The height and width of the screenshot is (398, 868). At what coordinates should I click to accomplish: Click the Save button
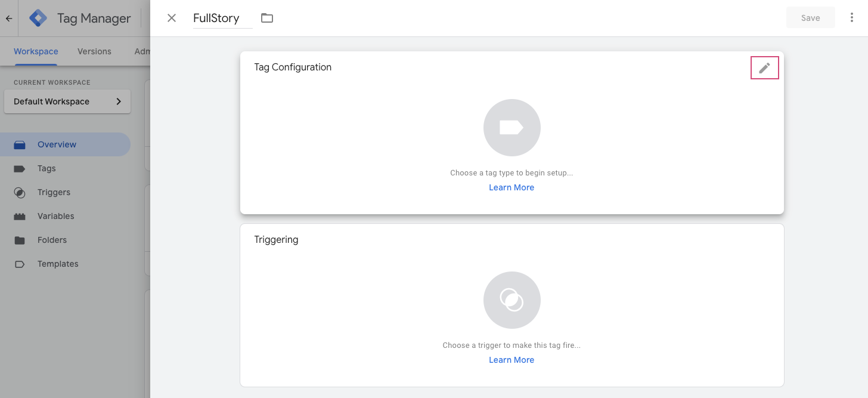pyautogui.click(x=810, y=18)
